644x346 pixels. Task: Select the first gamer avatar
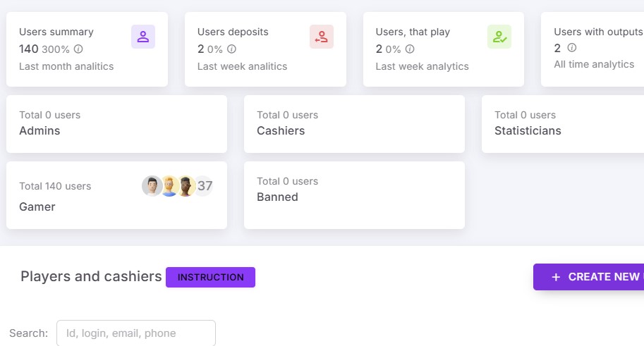(x=152, y=186)
